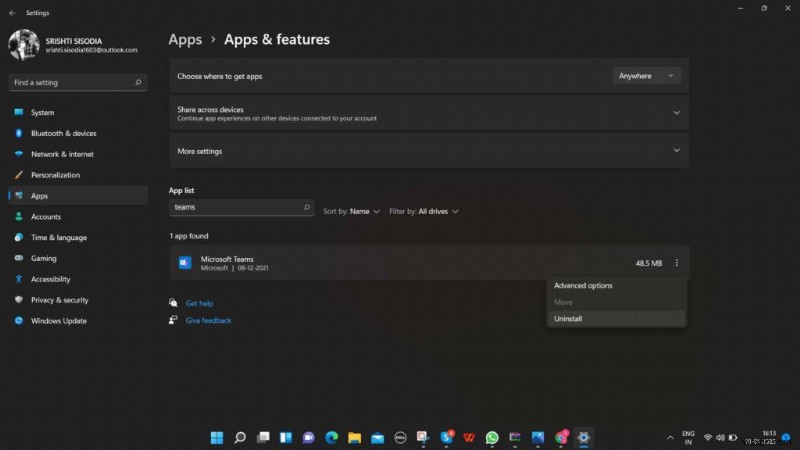Click the Wi-Fi icon in the system tray
Viewport: 800px width, 450px height.
(708, 438)
